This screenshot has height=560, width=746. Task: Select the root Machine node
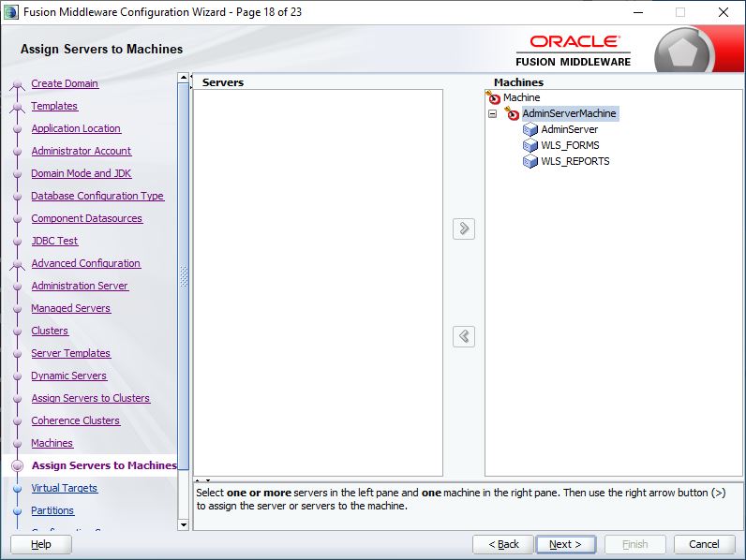tap(521, 97)
